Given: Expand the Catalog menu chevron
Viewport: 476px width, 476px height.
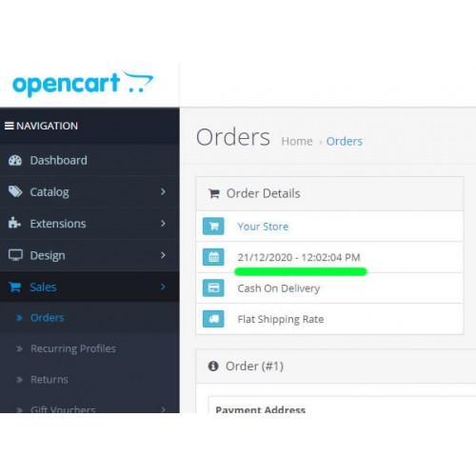Looking at the screenshot, I should click(x=163, y=191).
